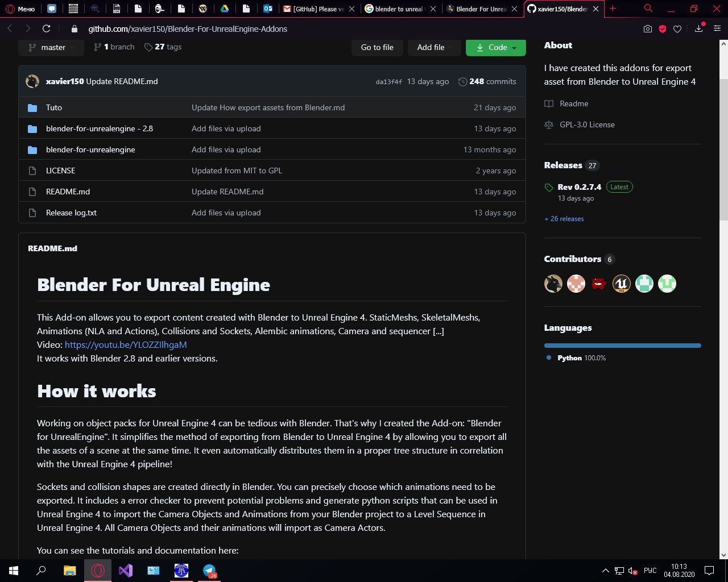Image resolution: width=728 pixels, height=582 pixels.
Task: Open the pinned LOG file tab
Action: [x=117, y=9]
